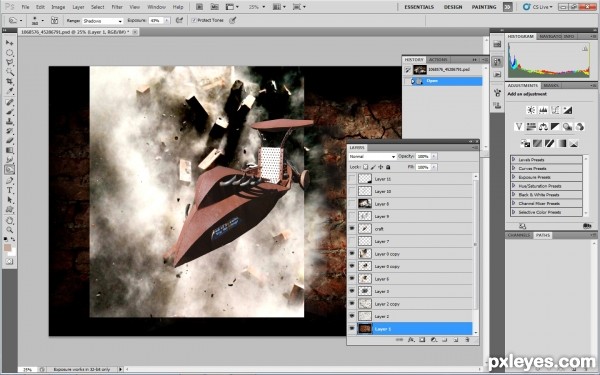Select the Polygonal Lasso tool
The height and width of the screenshot is (375, 600).
tap(10, 62)
